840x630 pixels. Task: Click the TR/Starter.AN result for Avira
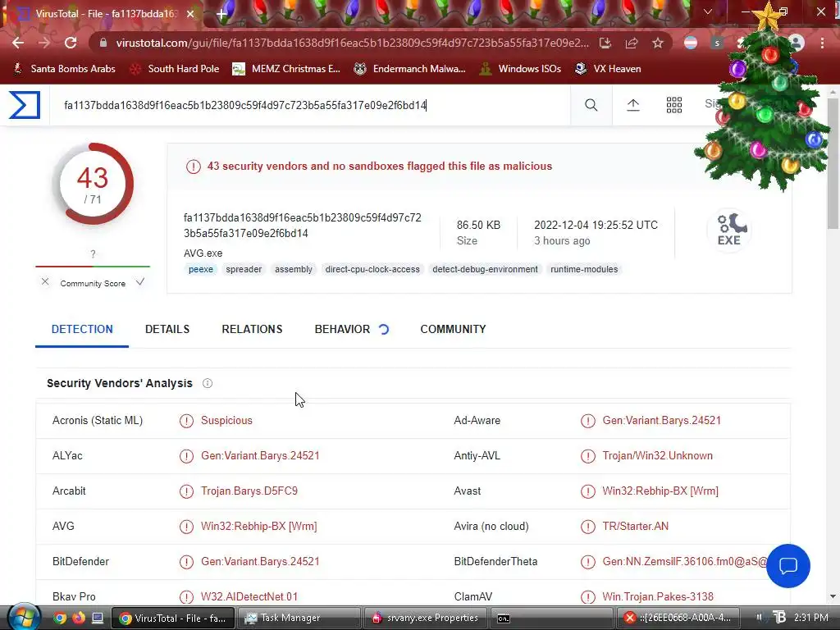pos(636,526)
